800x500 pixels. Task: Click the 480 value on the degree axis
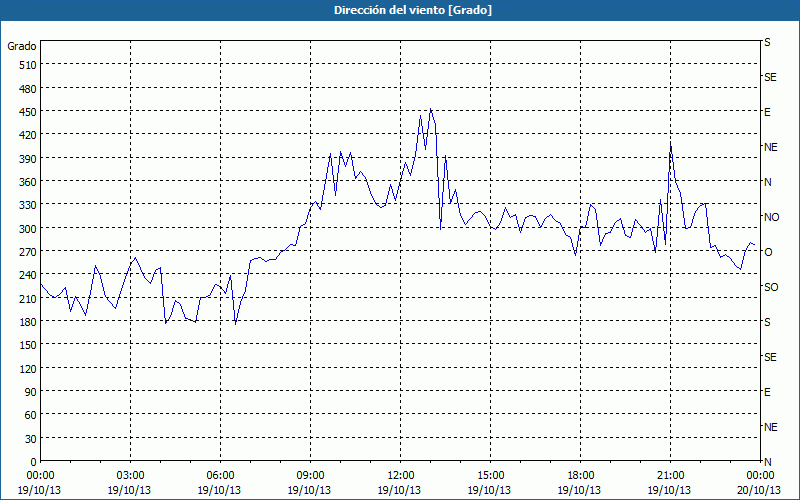click(x=29, y=89)
